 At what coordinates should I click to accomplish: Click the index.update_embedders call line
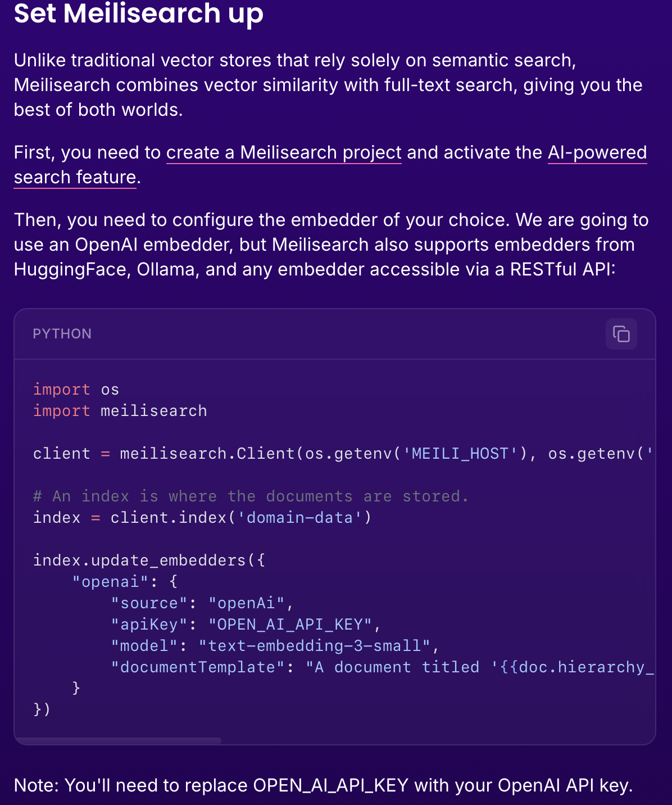149,560
